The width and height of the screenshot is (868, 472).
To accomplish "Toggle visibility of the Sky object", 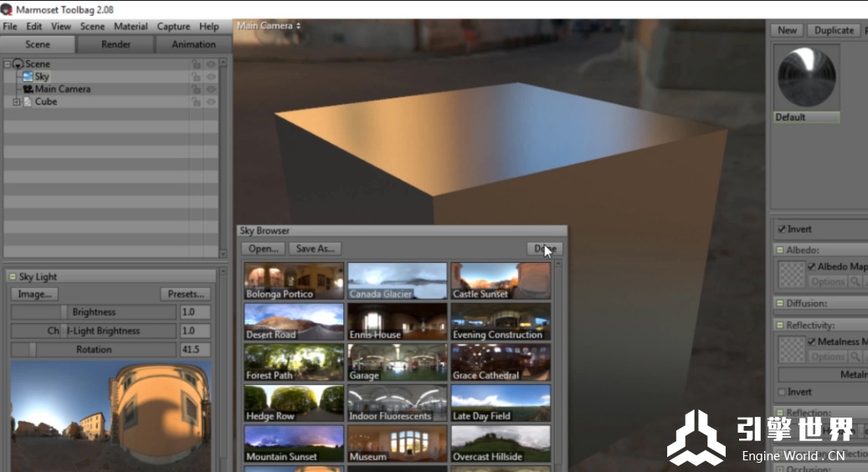I will 211,77.
